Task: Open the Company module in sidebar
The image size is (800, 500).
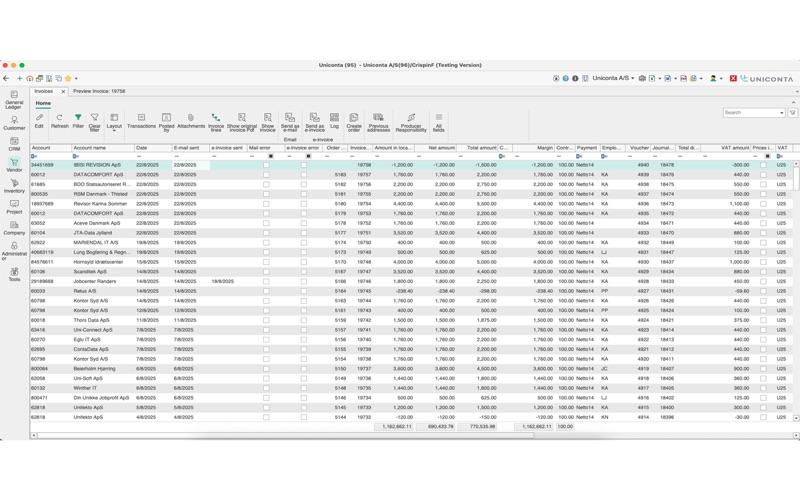Action: pos(14,228)
